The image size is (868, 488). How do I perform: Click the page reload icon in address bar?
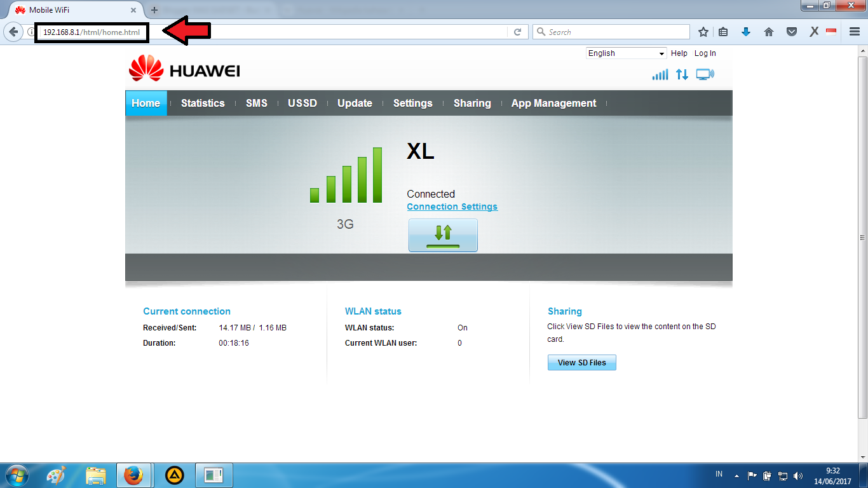(518, 31)
